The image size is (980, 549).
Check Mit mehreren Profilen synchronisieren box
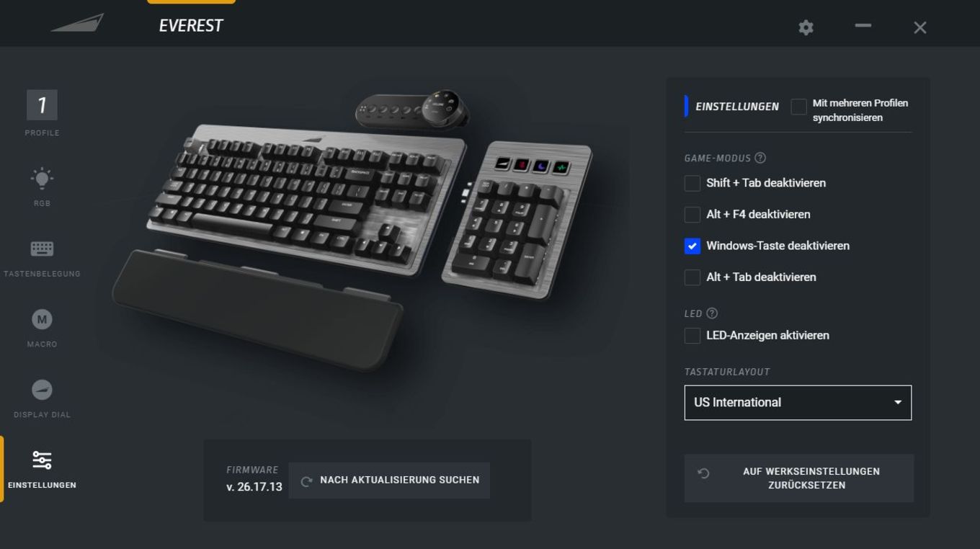798,107
